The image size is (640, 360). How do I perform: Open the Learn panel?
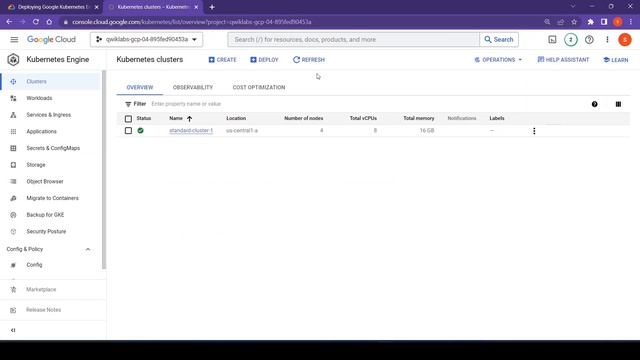(x=616, y=60)
